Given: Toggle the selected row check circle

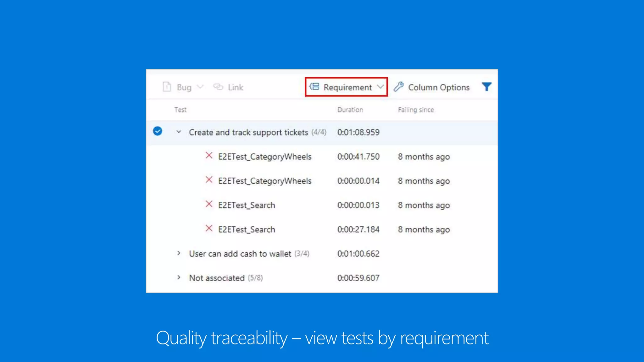Looking at the screenshot, I should [158, 131].
